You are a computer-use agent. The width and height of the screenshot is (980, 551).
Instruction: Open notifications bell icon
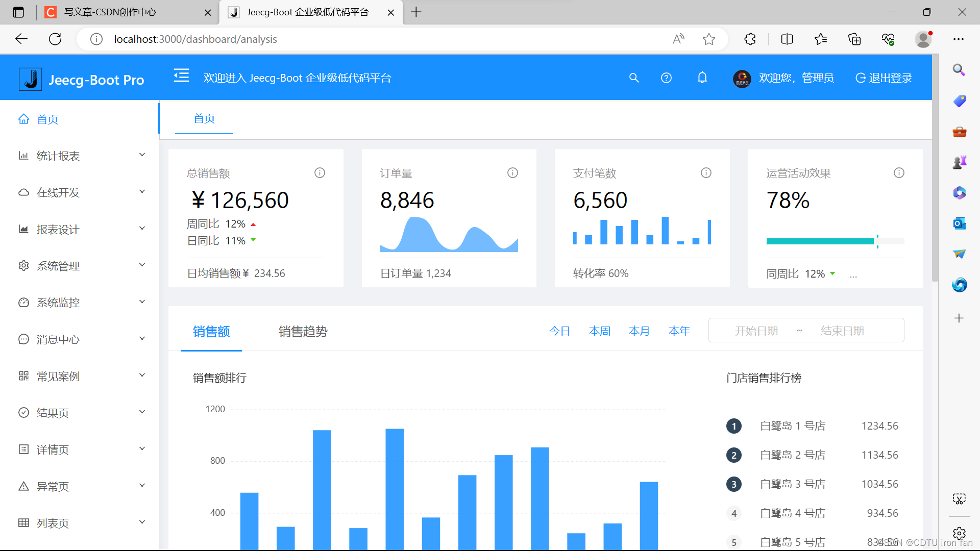click(x=702, y=78)
